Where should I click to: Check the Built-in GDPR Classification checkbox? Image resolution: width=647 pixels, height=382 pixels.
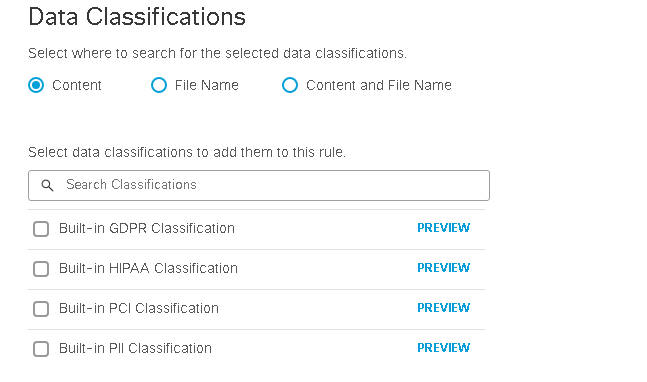click(x=41, y=229)
